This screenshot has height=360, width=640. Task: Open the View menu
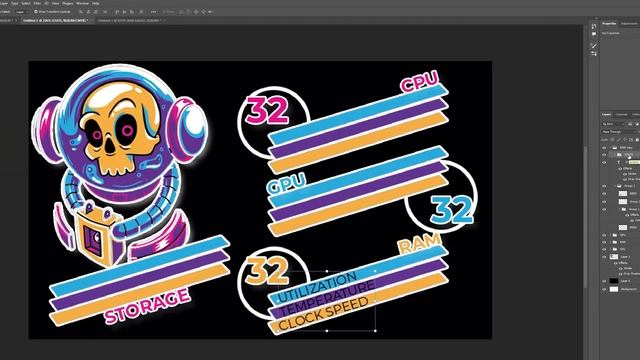(x=56, y=3)
